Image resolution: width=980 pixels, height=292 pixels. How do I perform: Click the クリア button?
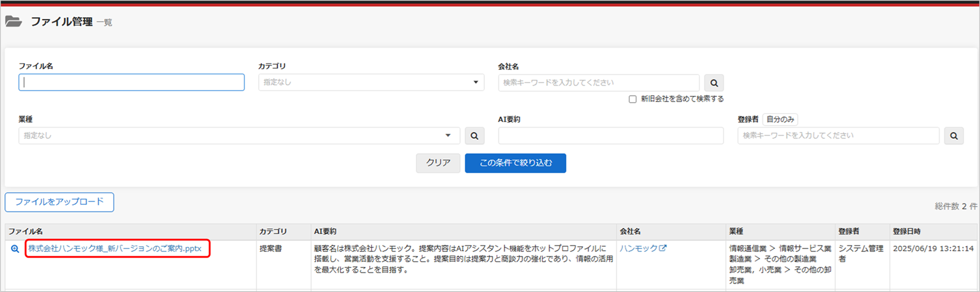pyautogui.click(x=438, y=163)
